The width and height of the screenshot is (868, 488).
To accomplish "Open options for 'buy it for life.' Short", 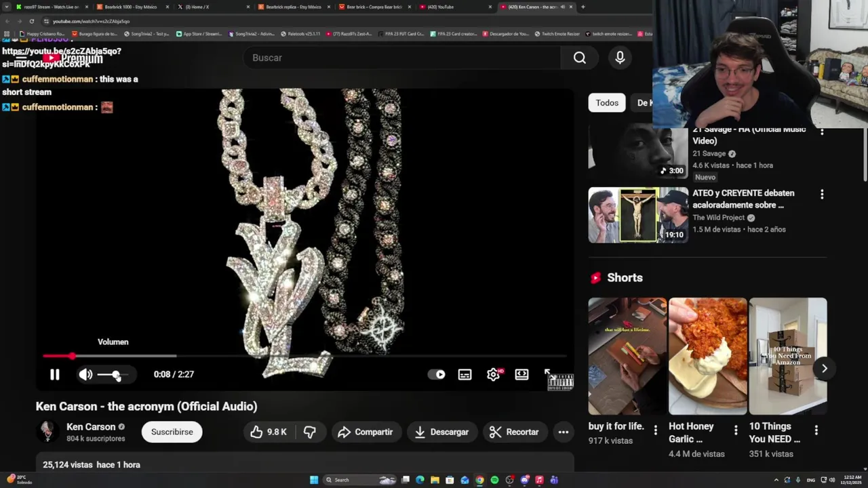I will [655, 430].
